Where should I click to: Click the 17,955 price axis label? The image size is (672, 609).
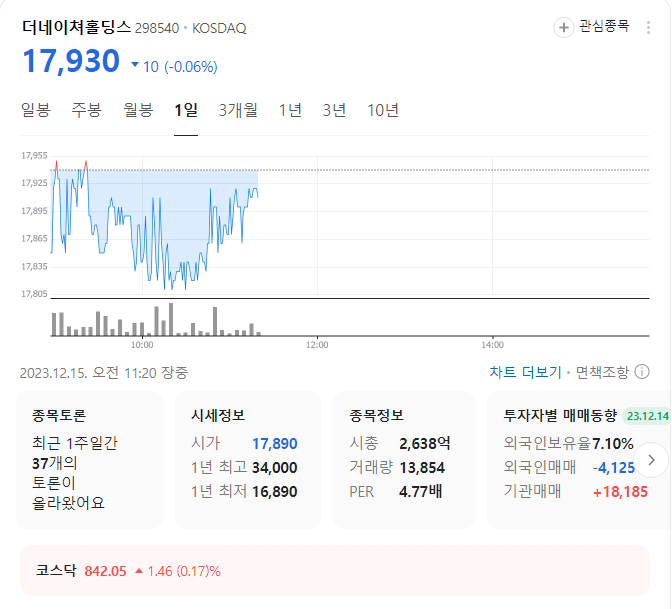point(34,155)
